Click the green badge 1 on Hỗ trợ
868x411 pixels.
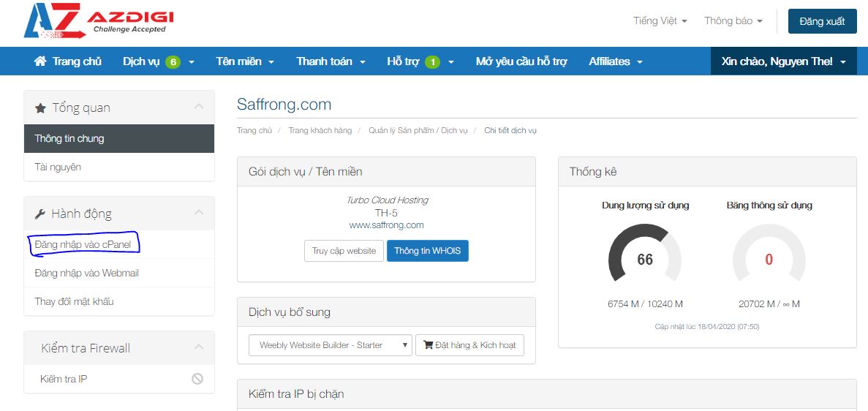[x=432, y=62]
